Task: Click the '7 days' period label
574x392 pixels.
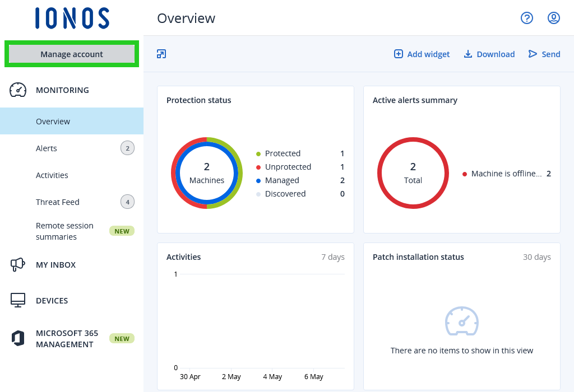Action: click(x=333, y=257)
